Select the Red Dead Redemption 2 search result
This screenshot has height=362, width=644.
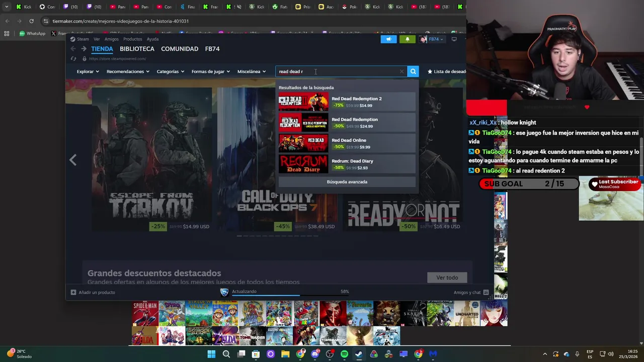coord(347,102)
